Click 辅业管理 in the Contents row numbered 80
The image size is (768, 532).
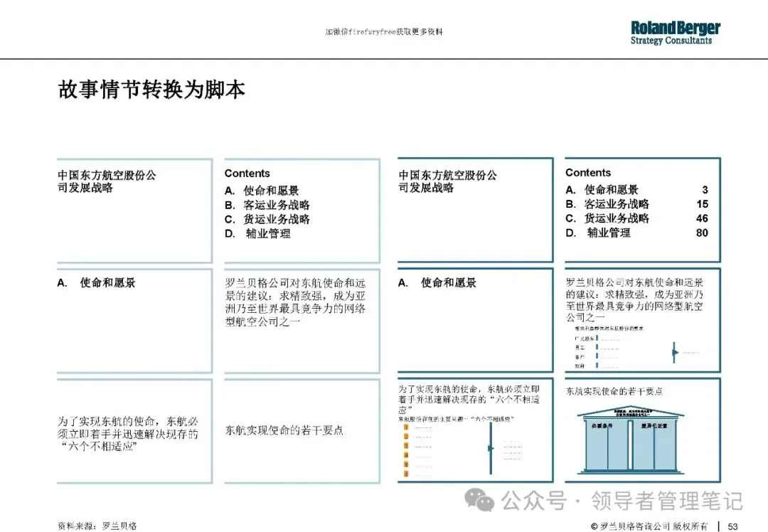click(609, 233)
